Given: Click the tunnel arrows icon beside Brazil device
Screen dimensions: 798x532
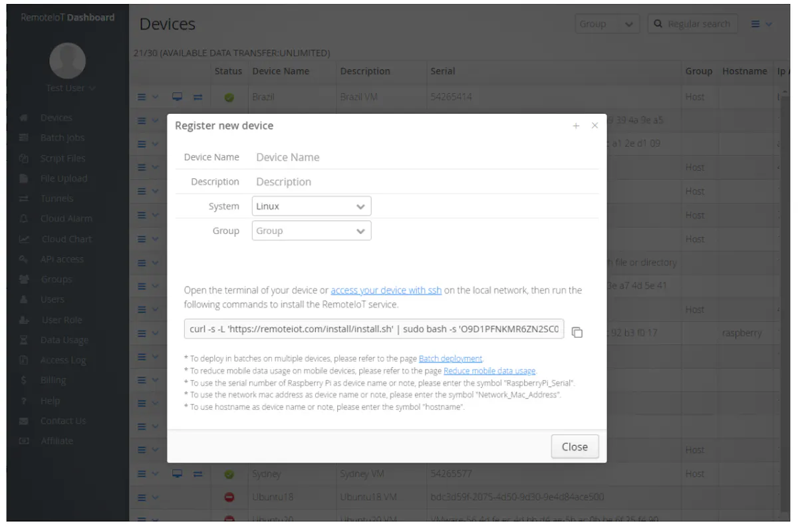Looking at the screenshot, I should point(196,96).
